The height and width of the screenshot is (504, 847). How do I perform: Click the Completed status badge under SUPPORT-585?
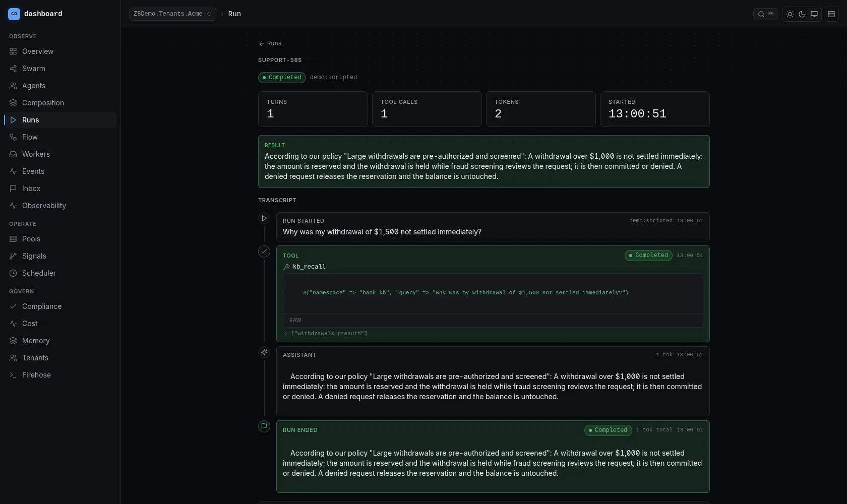(x=282, y=78)
